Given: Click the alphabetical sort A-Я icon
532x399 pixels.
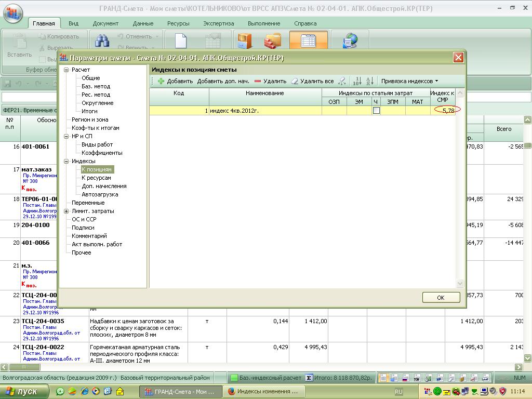Looking at the screenshot, I should [x=369, y=81].
